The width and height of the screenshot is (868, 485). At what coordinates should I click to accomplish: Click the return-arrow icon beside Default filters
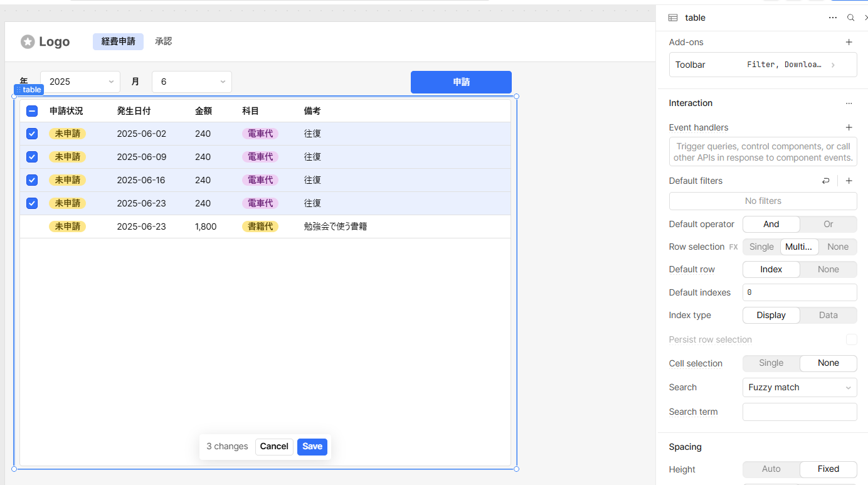[x=825, y=181]
